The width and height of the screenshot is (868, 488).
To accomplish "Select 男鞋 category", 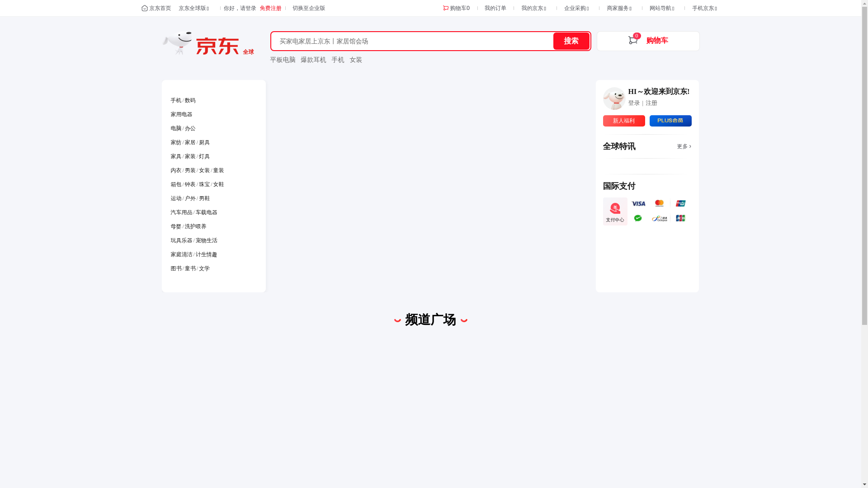I will [x=204, y=198].
